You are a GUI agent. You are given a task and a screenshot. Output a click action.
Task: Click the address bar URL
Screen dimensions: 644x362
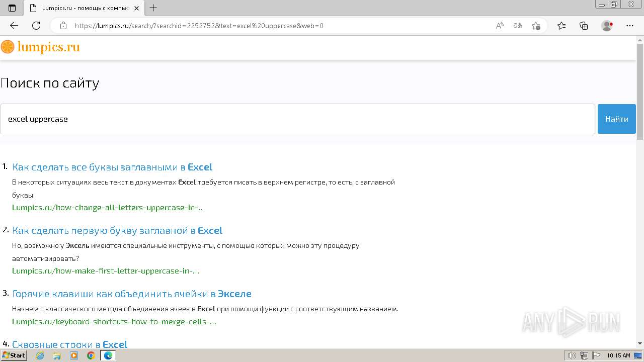tap(199, 26)
